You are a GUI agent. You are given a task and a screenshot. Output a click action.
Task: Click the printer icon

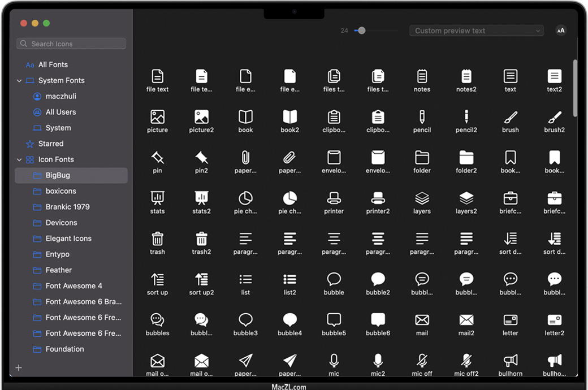click(x=334, y=198)
